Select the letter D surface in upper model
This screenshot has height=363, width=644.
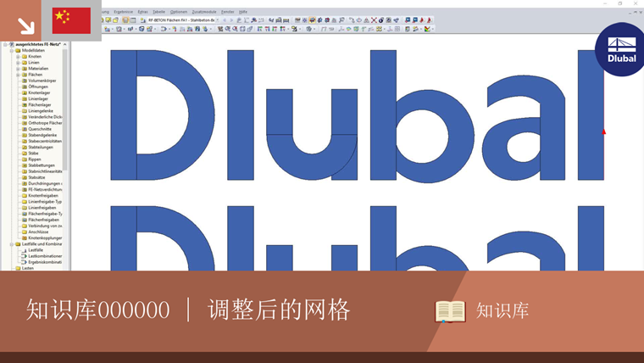click(x=202, y=115)
